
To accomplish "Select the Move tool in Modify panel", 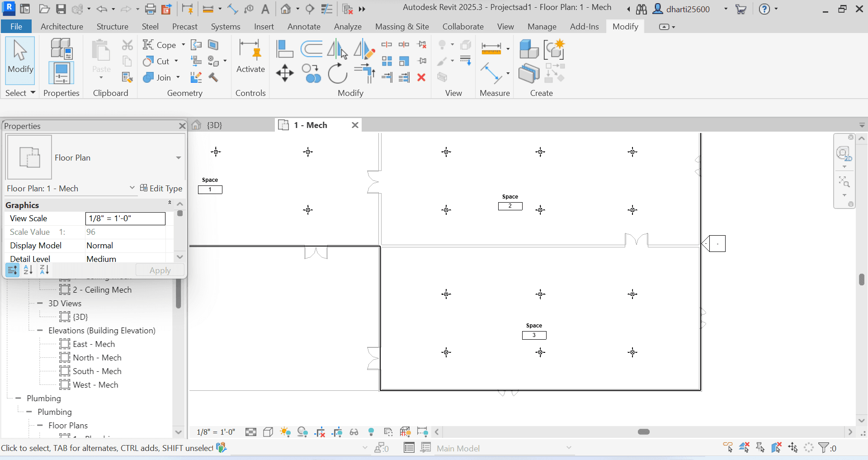I will point(285,74).
